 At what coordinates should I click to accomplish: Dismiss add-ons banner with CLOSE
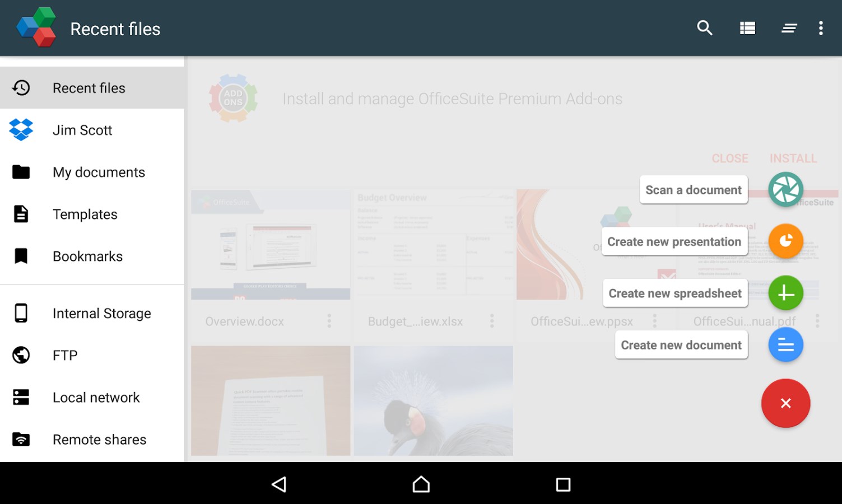pos(729,158)
